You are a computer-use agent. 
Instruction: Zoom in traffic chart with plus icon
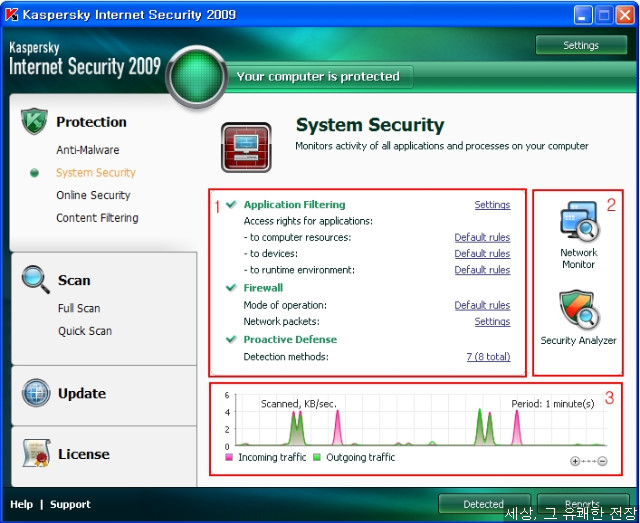coord(575,461)
